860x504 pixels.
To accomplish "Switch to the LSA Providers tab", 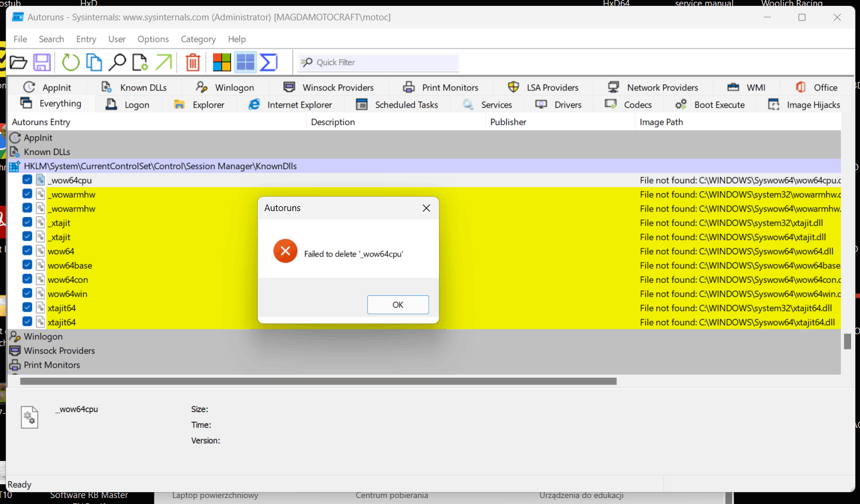I will (543, 87).
